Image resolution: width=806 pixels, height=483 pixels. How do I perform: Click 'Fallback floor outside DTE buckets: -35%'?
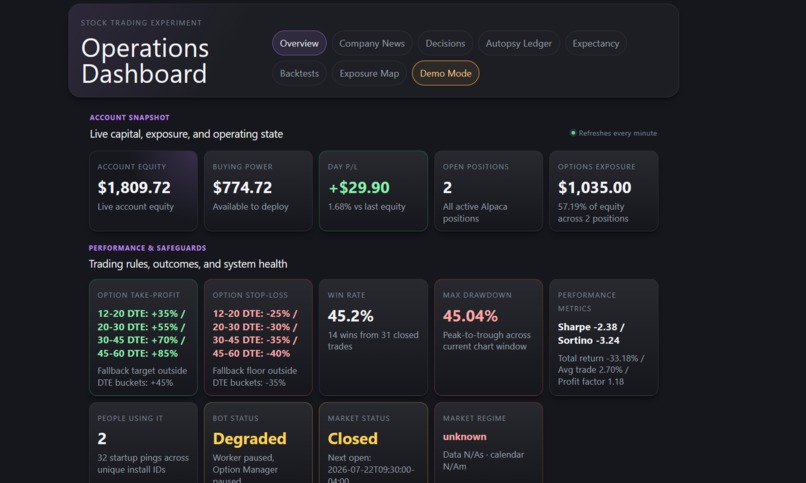[255, 377]
